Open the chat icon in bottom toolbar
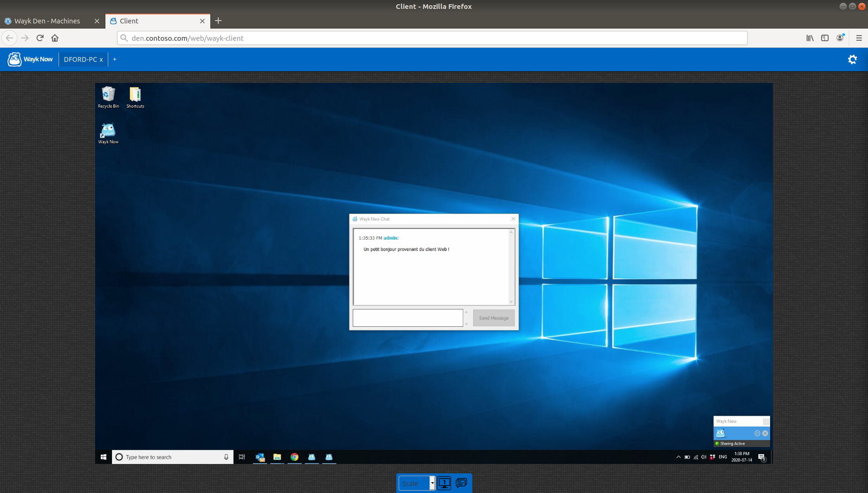 tap(461, 483)
